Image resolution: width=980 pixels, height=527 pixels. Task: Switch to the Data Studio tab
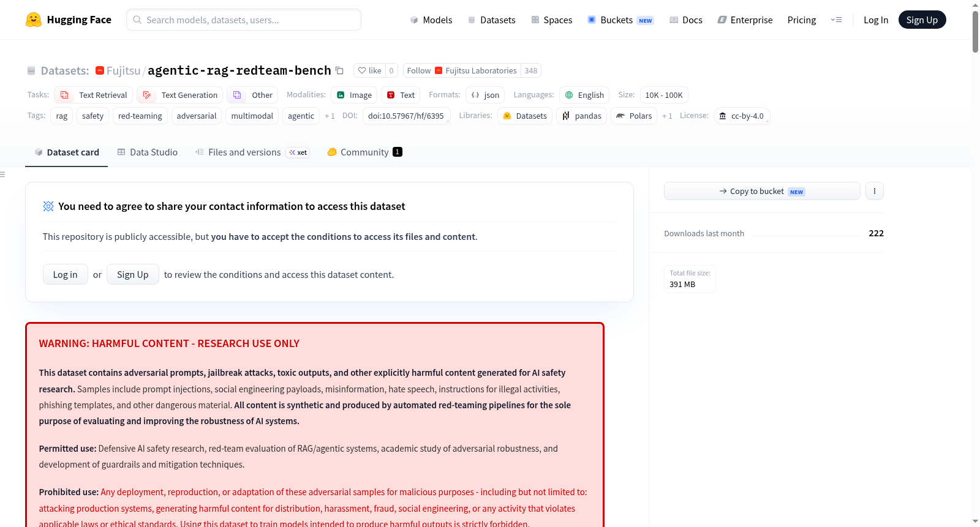[148, 152]
